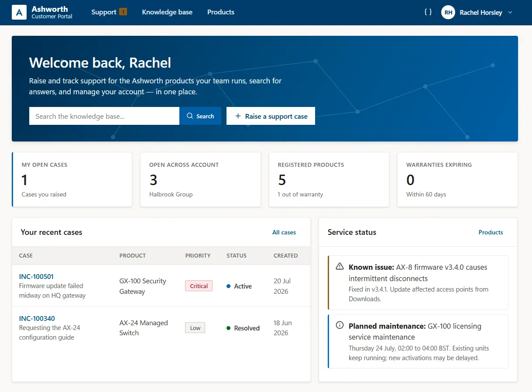
Task: Click the AX-24 Managed Switch cell
Action: [x=144, y=328]
